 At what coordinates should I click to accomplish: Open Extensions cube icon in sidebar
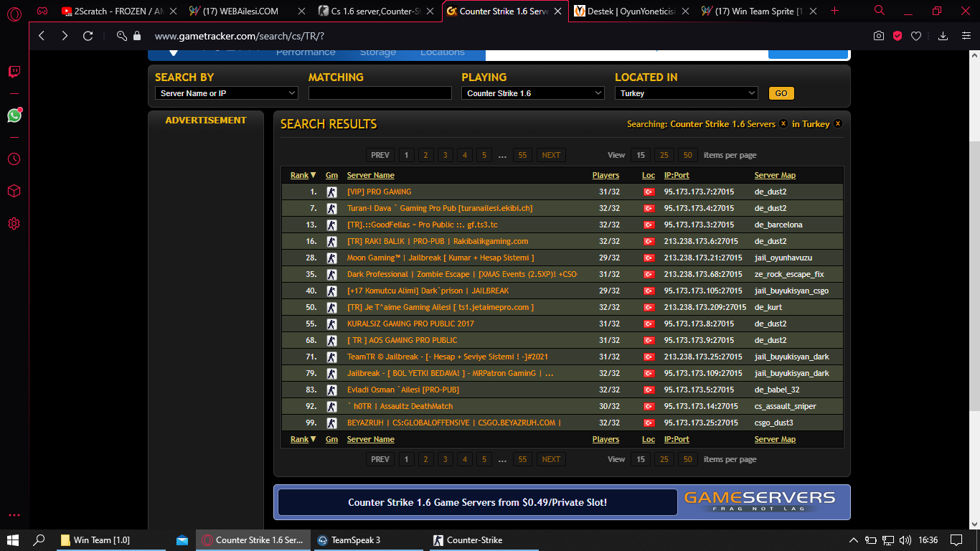pyautogui.click(x=14, y=192)
